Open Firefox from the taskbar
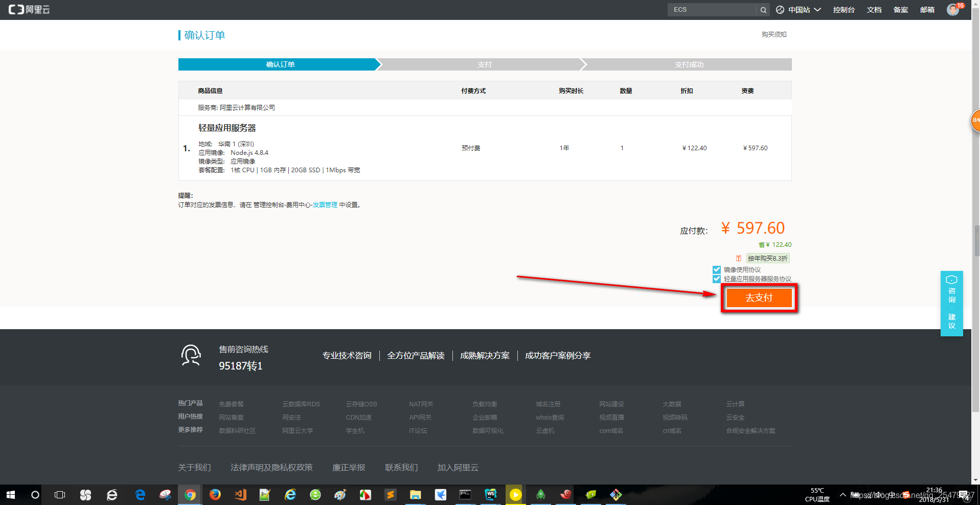980x505 pixels. pos(215,495)
